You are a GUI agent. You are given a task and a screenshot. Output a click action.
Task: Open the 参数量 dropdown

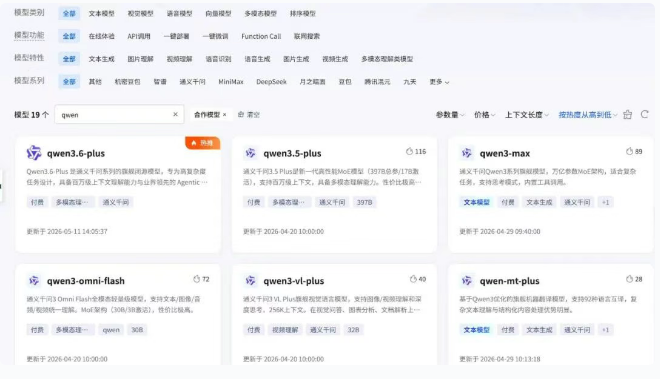pyautogui.click(x=450, y=115)
